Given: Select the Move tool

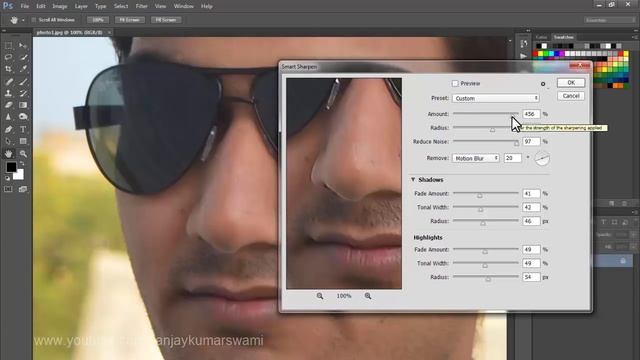Looking at the screenshot, I should pyautogui.click(x=23, y=46).
